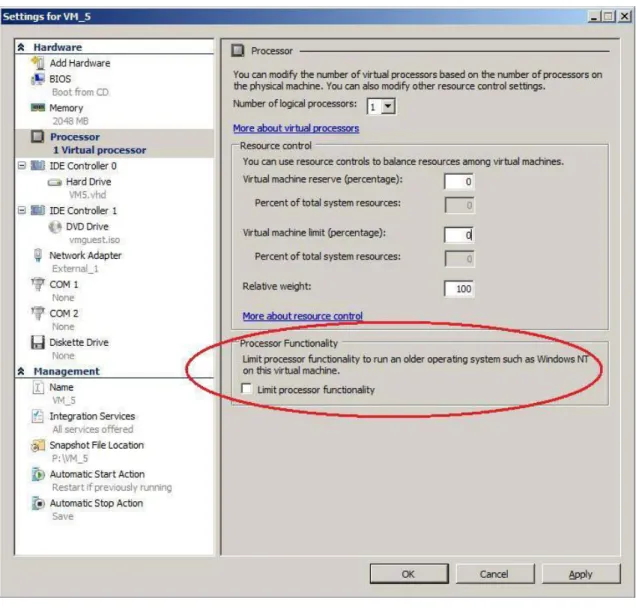Click 'External_1' under Network Adapter
Image resolution: width=636 pixels, height=610 pixels.
click(x=75, y=268)
